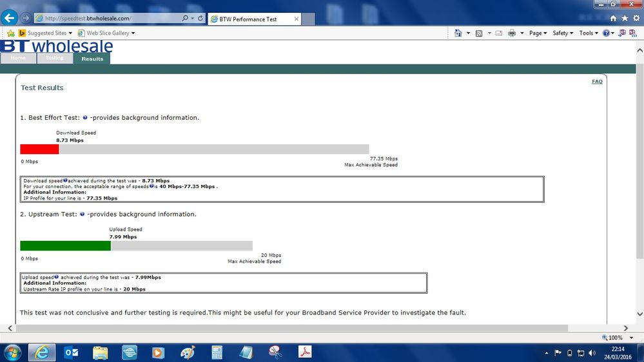The height and width of the screenshot is (362, 644).
Task: Expand the feeds dropdown arrow in command bar
Action: point(489,33)
